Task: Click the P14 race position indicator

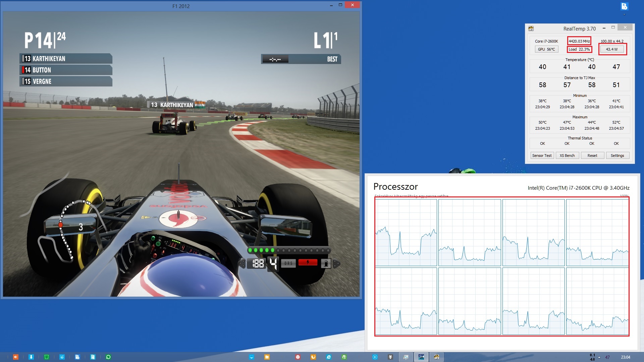Action: (45, 41)
